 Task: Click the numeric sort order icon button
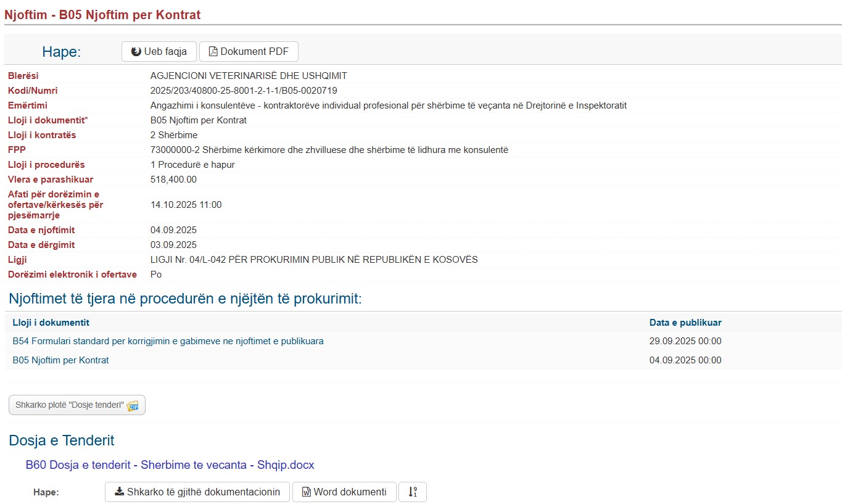(x=413, y=492)
